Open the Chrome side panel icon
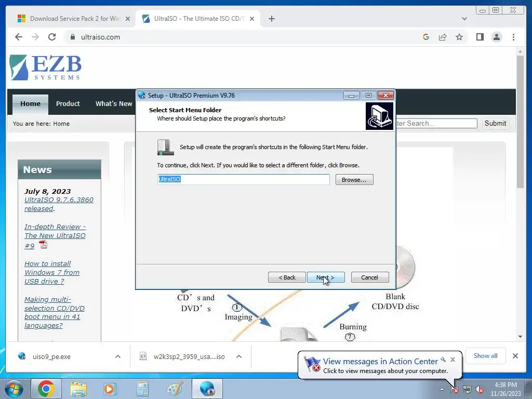Image resolution: width=532 pixels, height=399 pixels. (x=480, y=37)
